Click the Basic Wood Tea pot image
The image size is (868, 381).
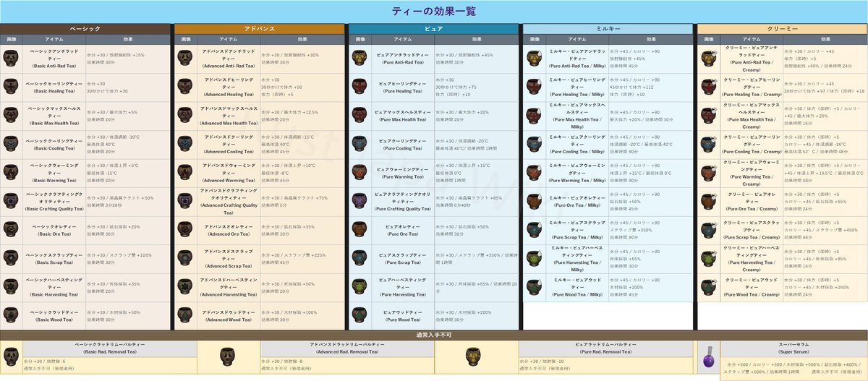(11, 314)
